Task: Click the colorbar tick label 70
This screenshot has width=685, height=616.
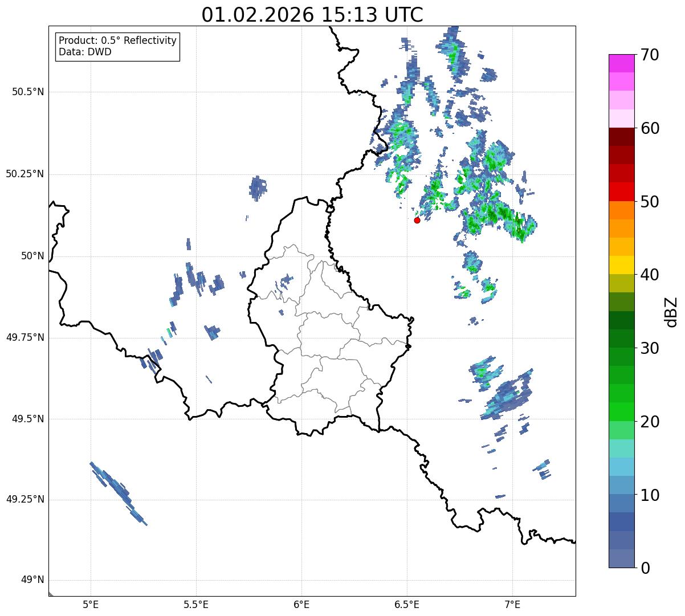Action: [650, 55]
